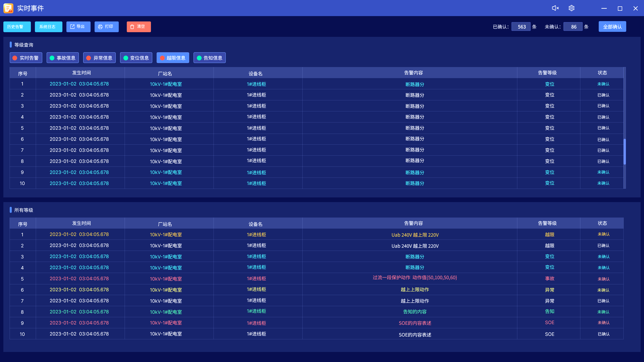The height and width of the screenshot is (362, 644).
Task: Toggle the 变位信息 level filter
Action: 136,58
